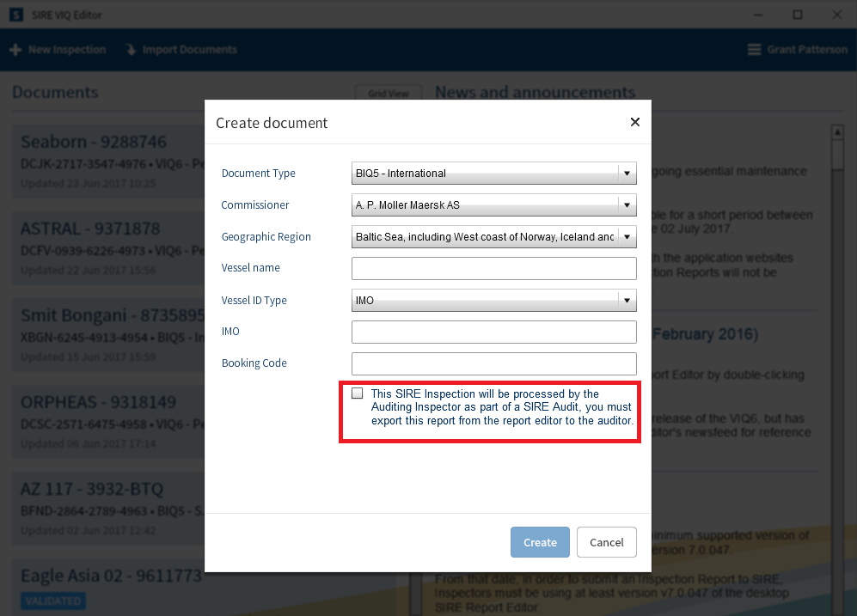Open the Seaborn - 9288746 document
The width and height of the screenshot is (857, 616).
(108, 162)
